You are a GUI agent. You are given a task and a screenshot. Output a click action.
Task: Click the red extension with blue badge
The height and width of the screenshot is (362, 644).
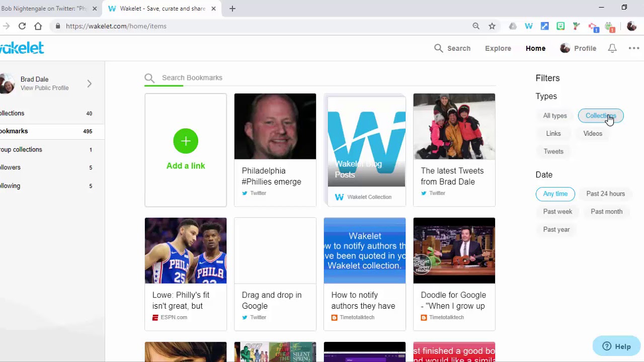pyautogui.click(x=593, y=27)
